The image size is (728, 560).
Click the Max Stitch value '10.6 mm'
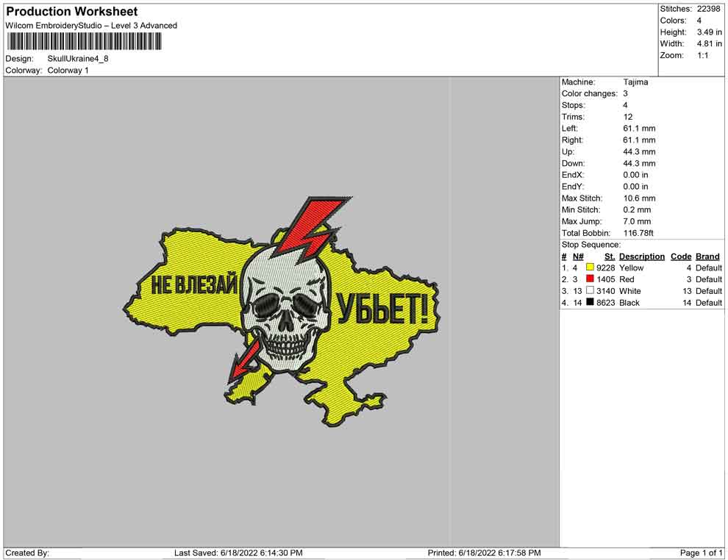[x=639, y=198]
